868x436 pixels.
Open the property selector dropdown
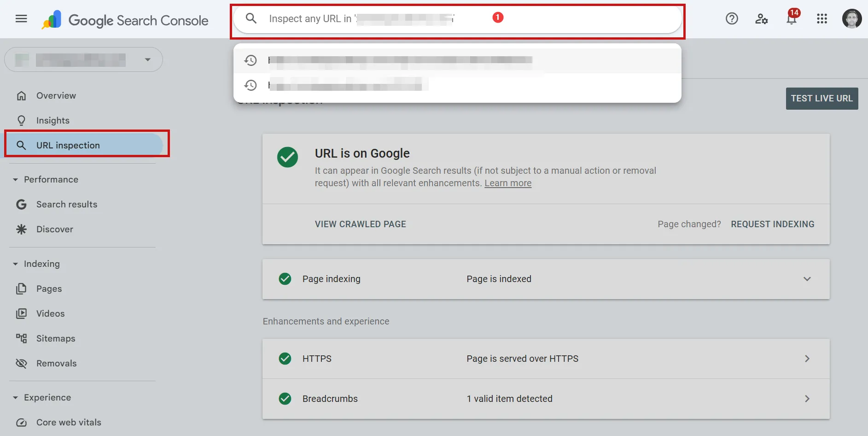tap(147, 59)
